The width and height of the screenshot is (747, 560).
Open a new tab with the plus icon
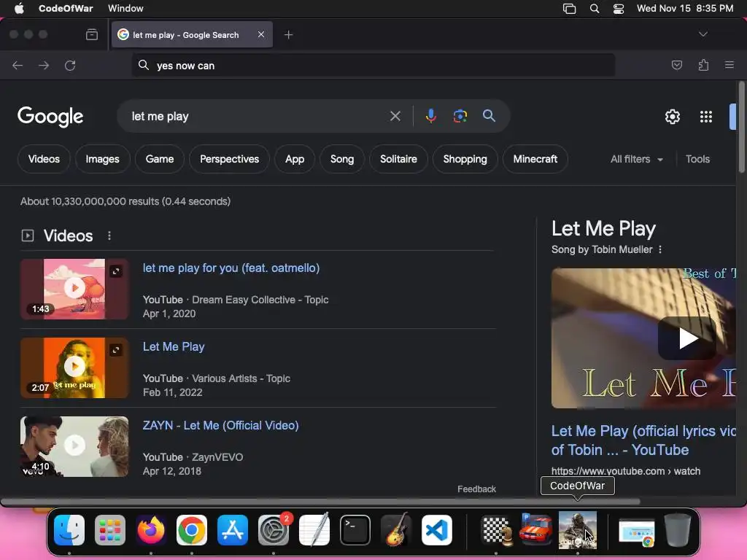[x=288, y=35]
